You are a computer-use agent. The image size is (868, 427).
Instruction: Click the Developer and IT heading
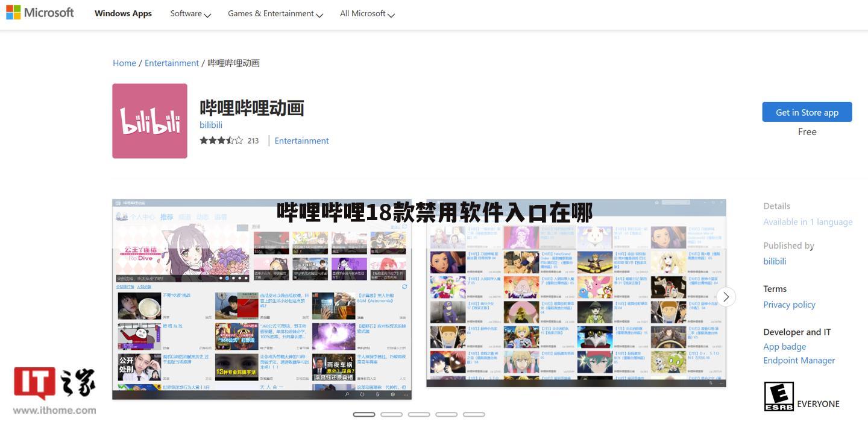(797, 332)
